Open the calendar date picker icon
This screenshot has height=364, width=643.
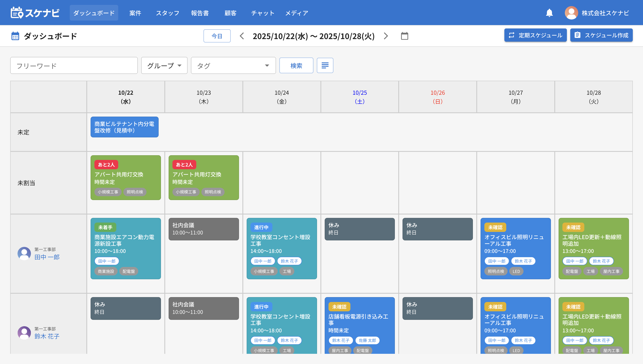tap(404, 36)
